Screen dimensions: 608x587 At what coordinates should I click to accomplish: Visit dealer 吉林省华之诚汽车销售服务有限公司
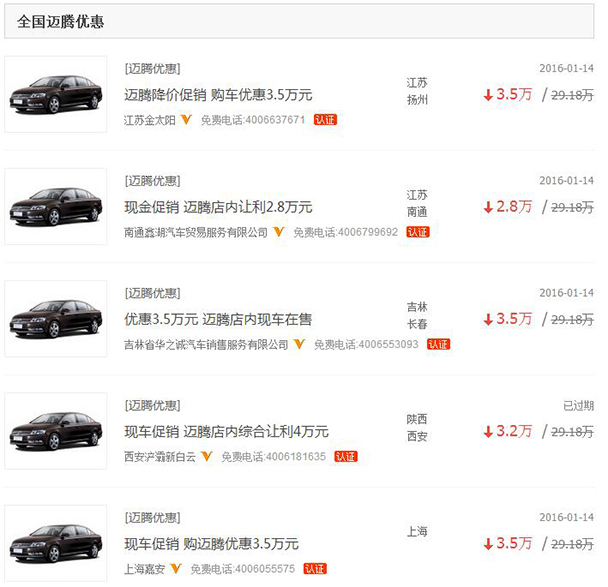206,345
